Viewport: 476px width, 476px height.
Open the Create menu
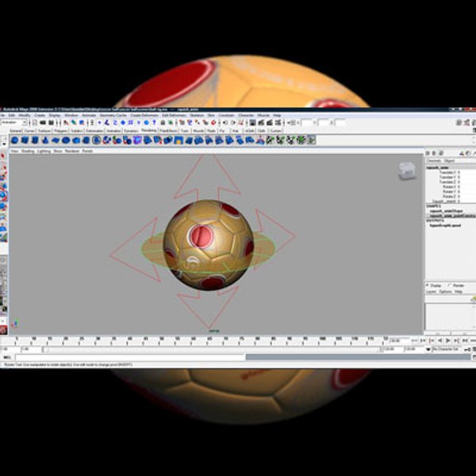pos(40,115)
